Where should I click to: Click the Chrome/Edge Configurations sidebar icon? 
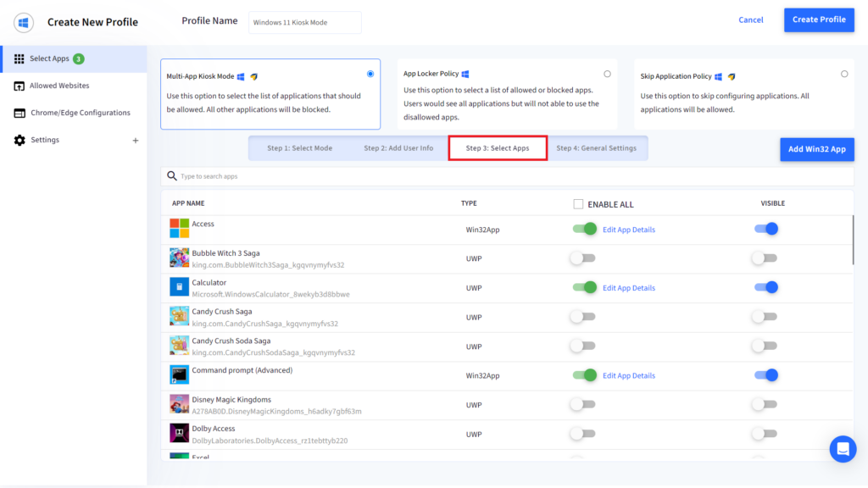click(19, 113)
